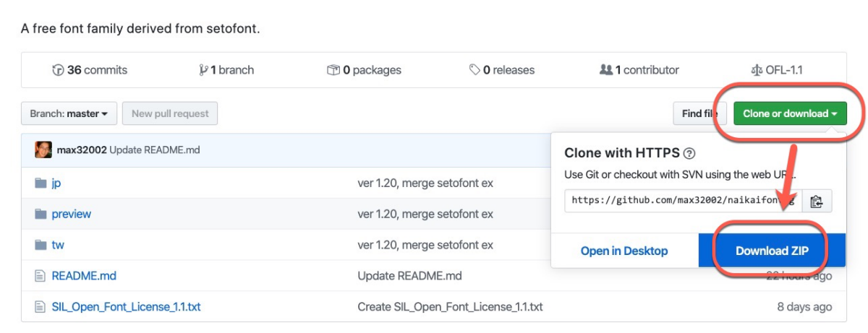Click Download ZIP button
The height and width of the screenshot is (333, 868).
[771, 251]
